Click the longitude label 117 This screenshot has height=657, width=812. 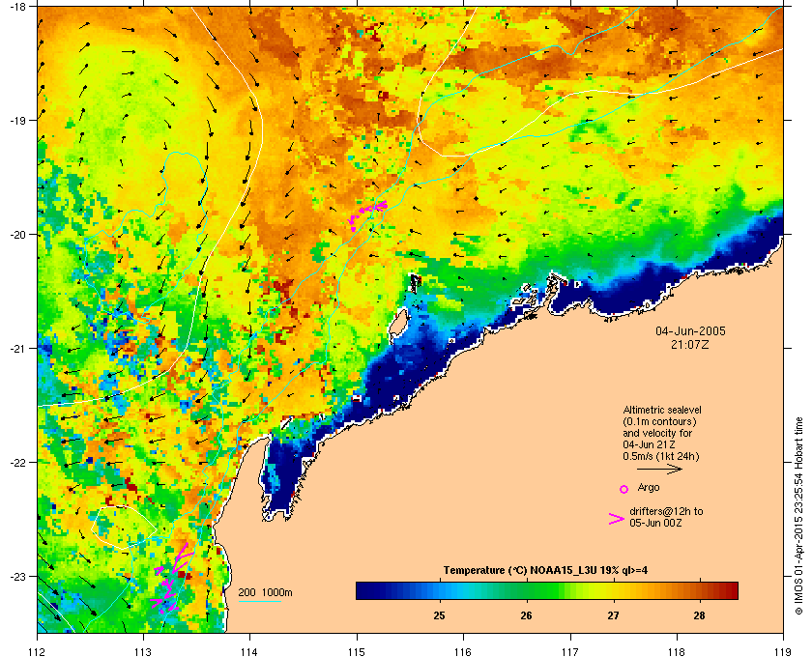pos(569,652)
